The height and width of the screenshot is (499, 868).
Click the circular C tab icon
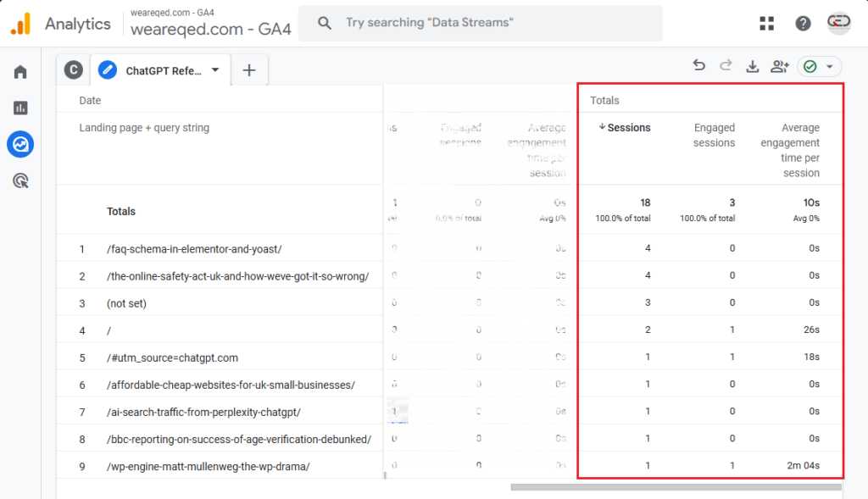(73, 69)
